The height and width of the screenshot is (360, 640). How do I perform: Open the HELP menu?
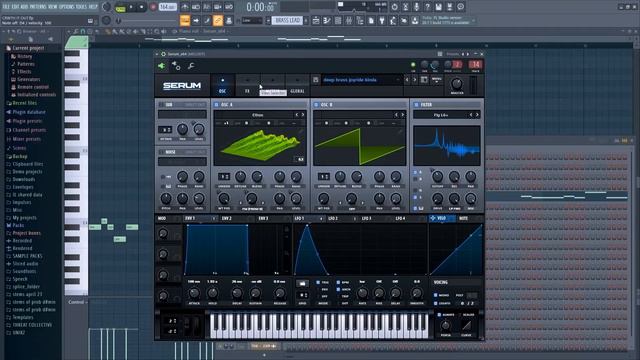(93, 7)
